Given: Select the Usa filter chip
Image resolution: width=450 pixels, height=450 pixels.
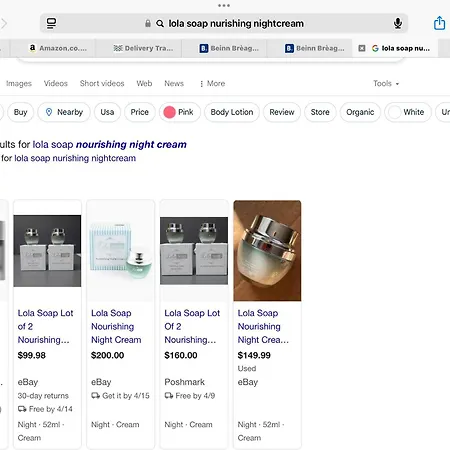Looking at the screenshot, I should 107,112.
